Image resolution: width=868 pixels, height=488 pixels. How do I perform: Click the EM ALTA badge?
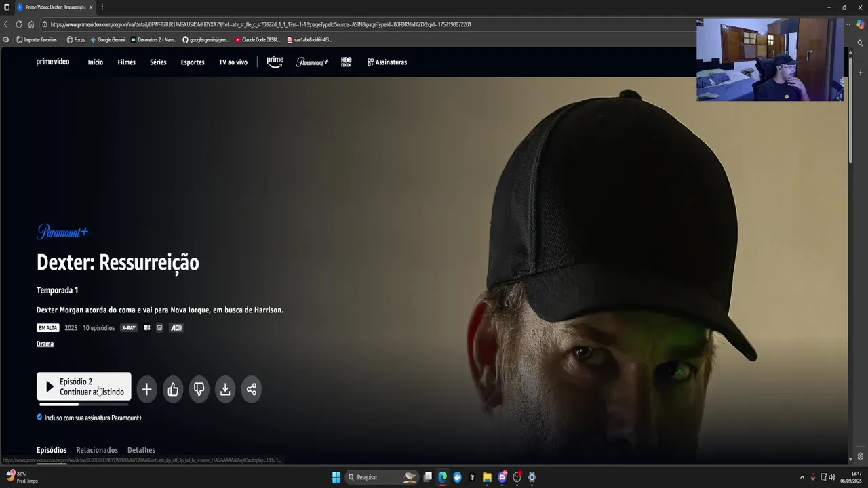(x=48, y=328)
